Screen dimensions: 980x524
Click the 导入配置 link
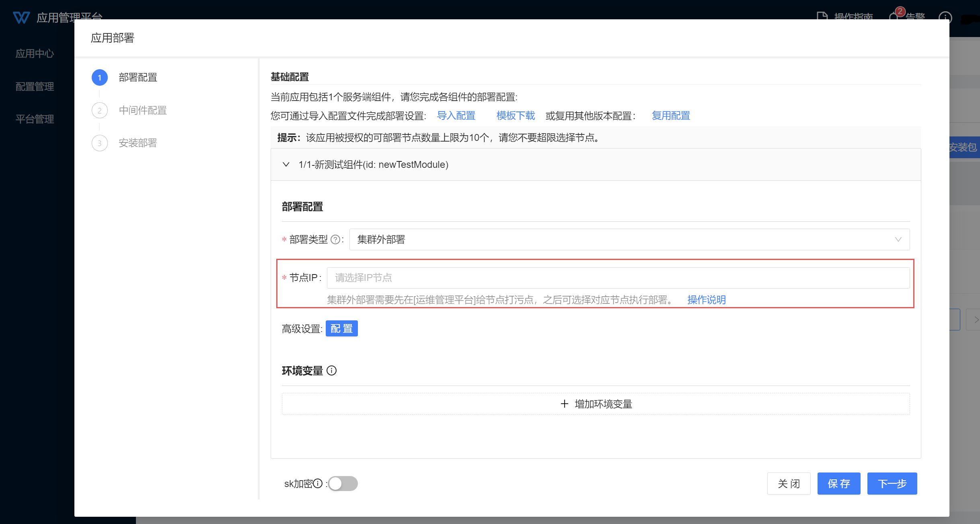pyautogui.click(x=456, y=116)
